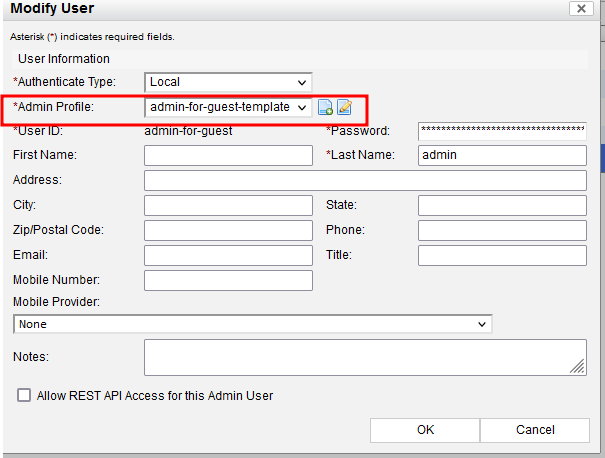Click the Password field

coord(501,131)
